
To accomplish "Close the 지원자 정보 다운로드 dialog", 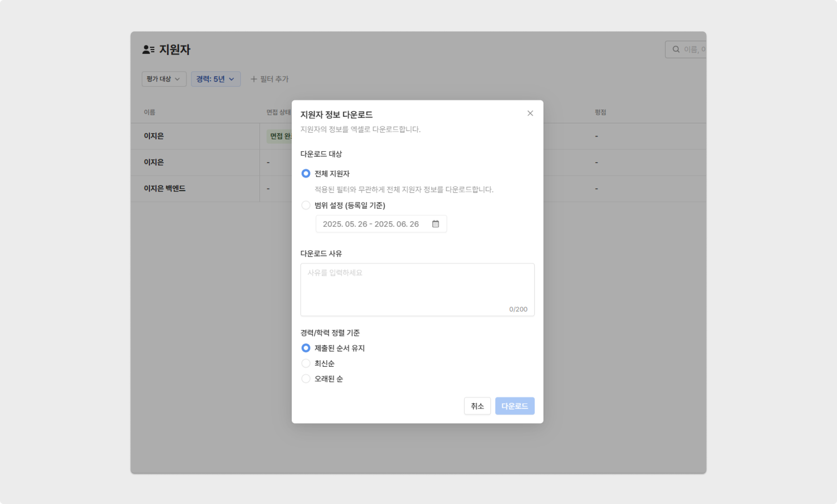I will point(530,113).
